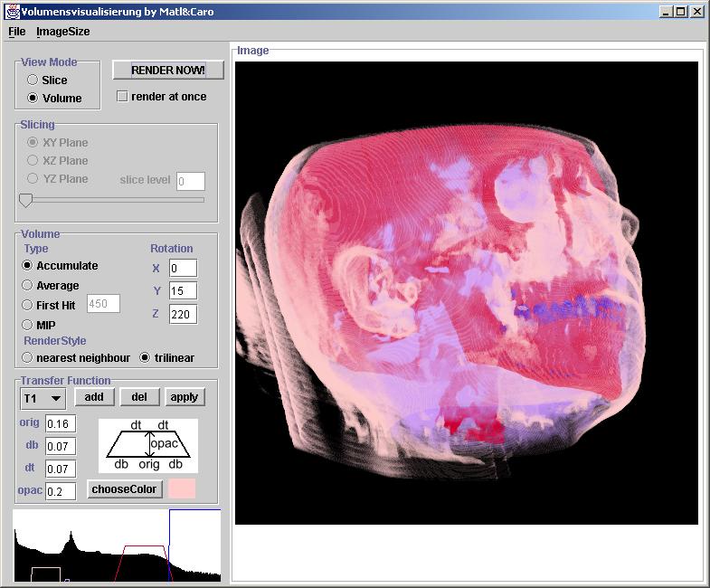Screen dimensions: 710x588
Task: Expand the T1 transfer function dropdown
Action: click(43, 398)
